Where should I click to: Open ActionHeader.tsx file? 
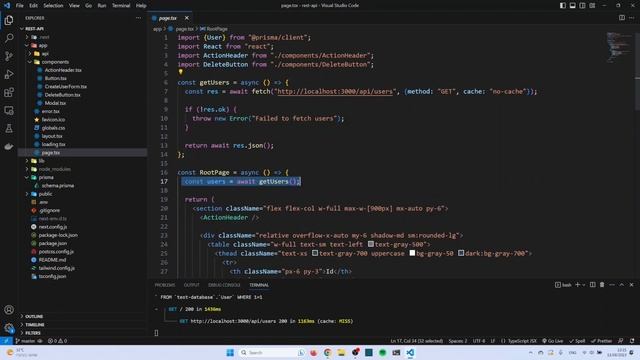[63, 70]
